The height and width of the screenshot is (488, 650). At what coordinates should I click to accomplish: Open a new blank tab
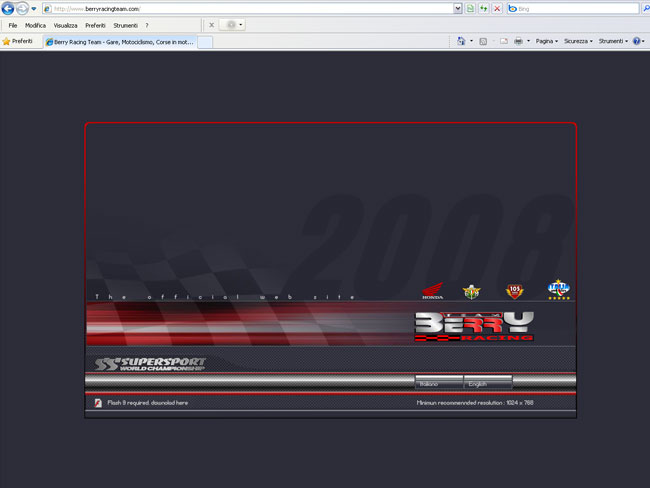click(205, 42)
